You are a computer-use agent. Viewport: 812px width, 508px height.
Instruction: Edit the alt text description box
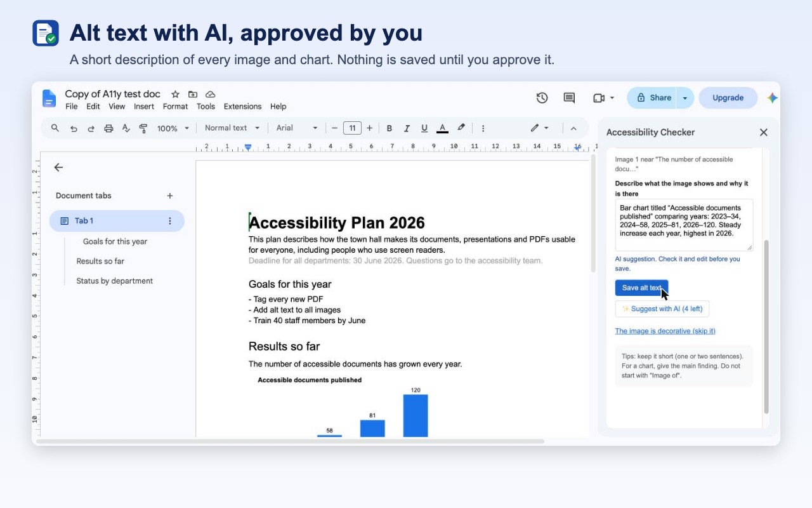click(x=684, y=225)
